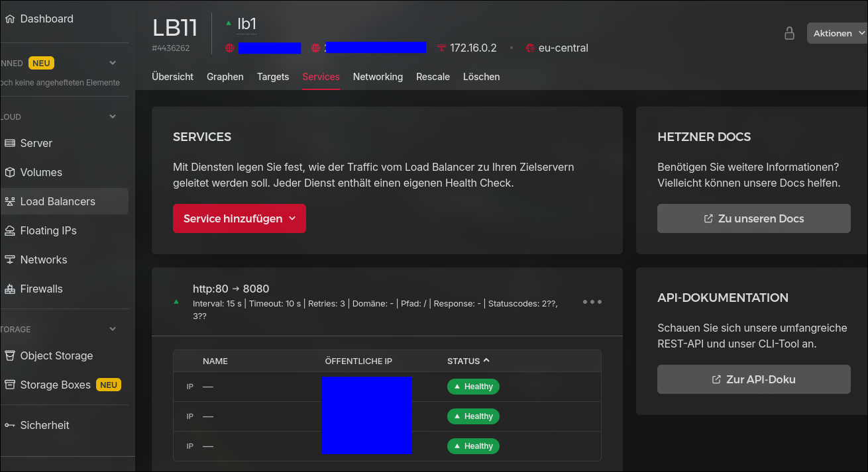Collapse the STORAGE sidebar group
The image size is (868, 472).
pyautogui.click(x=111, y=328)
